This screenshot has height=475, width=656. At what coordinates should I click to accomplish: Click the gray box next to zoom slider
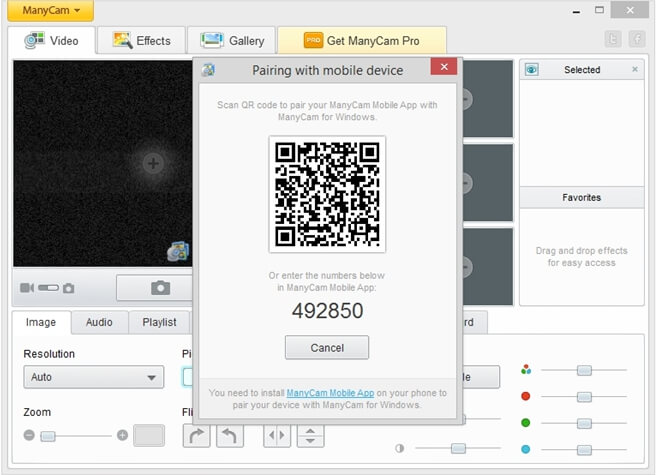tap(149, 435)
